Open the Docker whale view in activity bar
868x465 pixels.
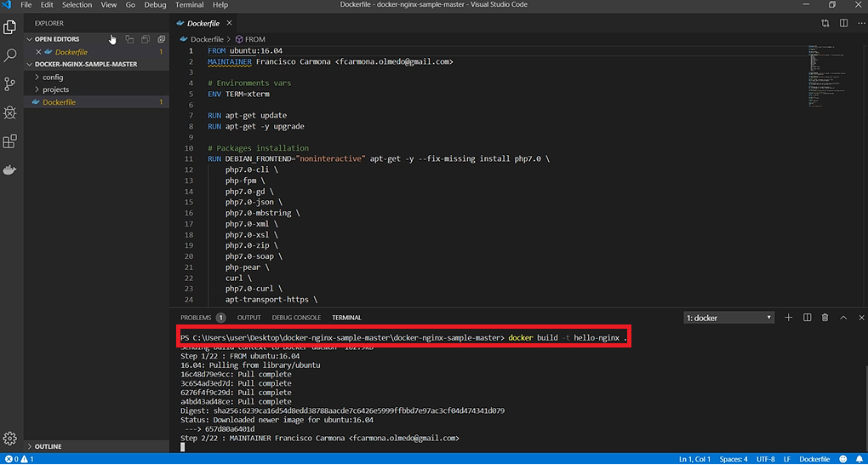[x=10, y=170]
